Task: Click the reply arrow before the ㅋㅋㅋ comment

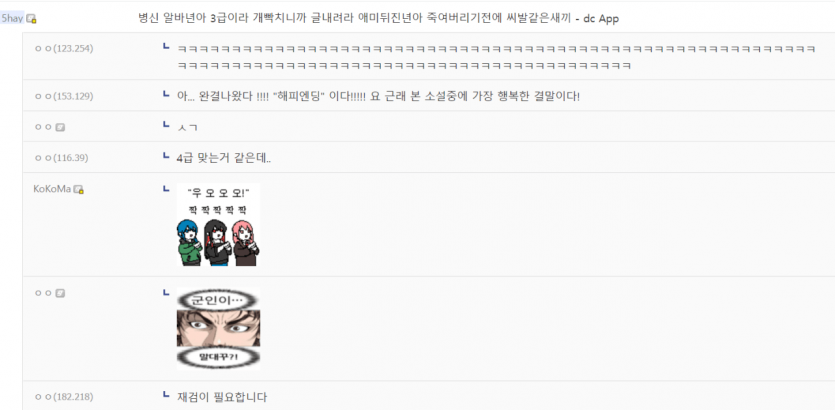Action: coord(166,47)
